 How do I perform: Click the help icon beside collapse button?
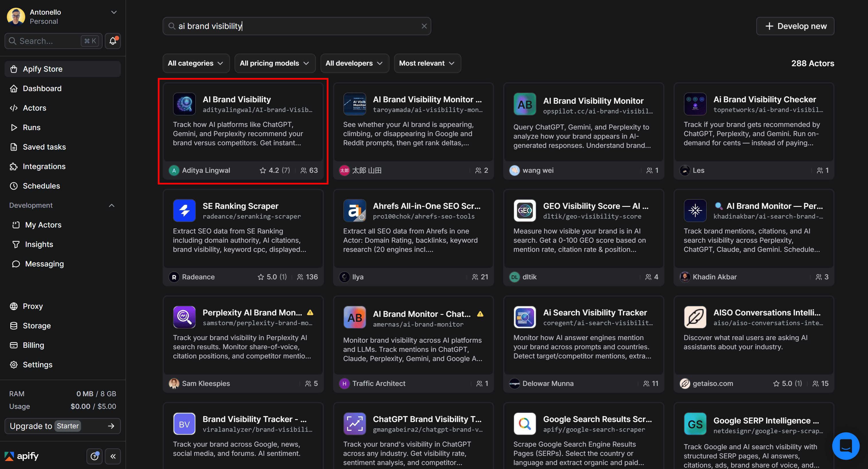[x=94, y=456]
